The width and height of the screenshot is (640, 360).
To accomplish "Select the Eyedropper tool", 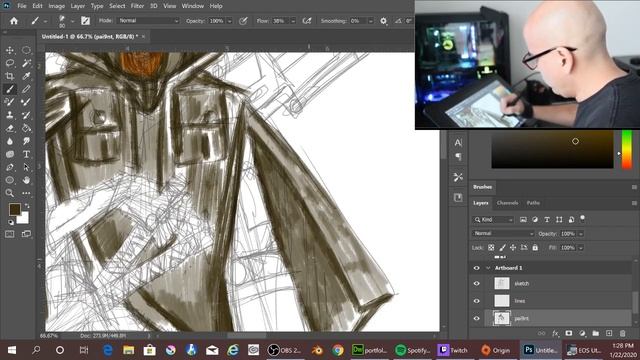I will 26,76.
